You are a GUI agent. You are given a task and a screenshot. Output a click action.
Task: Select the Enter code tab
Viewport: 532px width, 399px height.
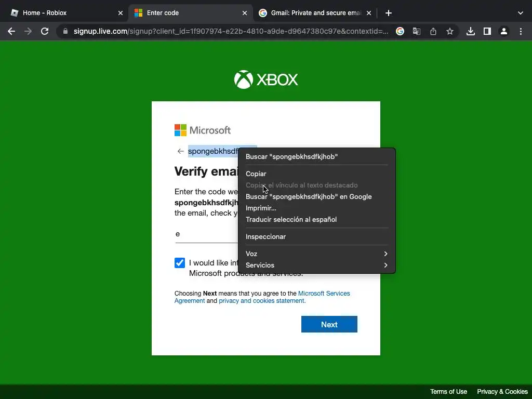pyautogui.click(x=190, y=13)
